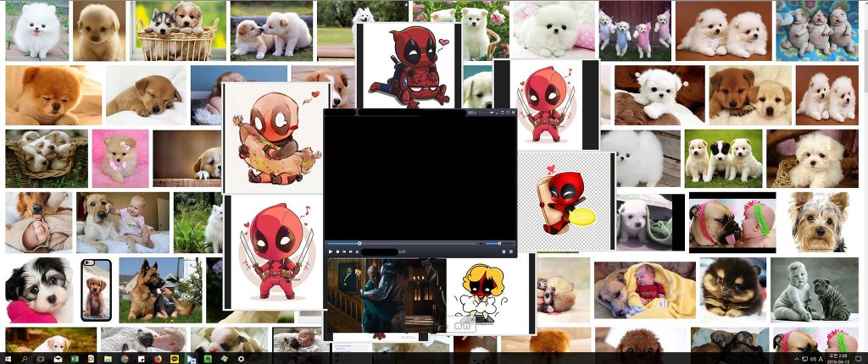This screenshot has height=364, width=868.
Task: Select the three puppies on grass thumbnail
Action: coord(723,159)
